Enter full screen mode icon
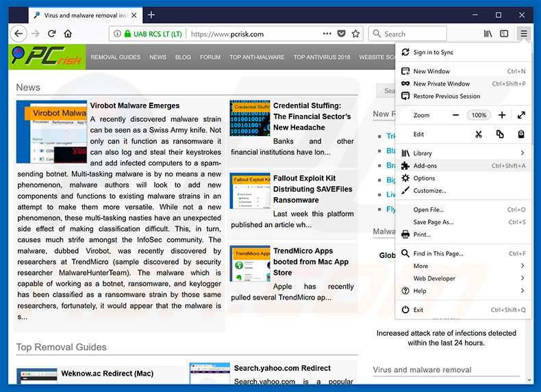 coord(521,115)
